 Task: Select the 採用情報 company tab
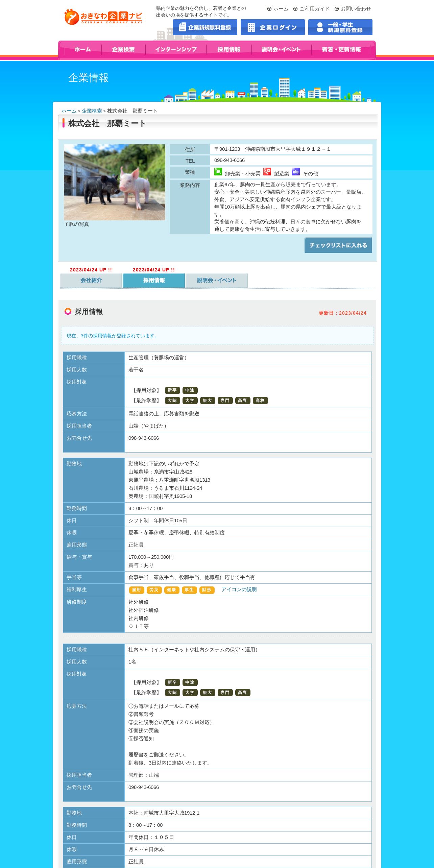(154, 280)
